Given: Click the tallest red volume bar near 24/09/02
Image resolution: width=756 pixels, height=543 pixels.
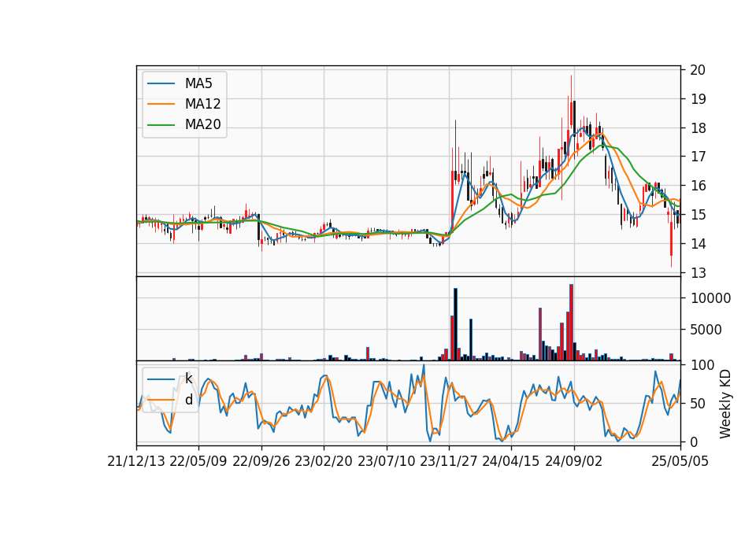Looking at the screenshot, I should point(572,323).
